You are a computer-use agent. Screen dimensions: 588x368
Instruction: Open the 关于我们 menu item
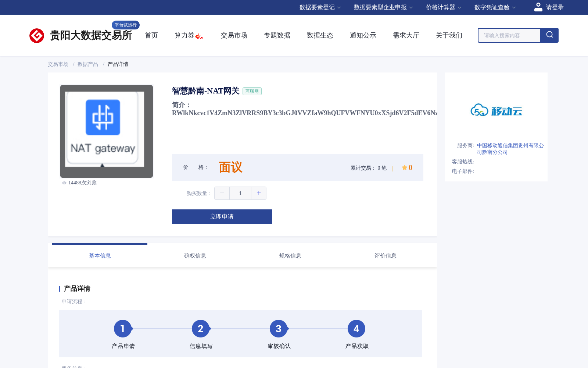(x=449, y=35)
